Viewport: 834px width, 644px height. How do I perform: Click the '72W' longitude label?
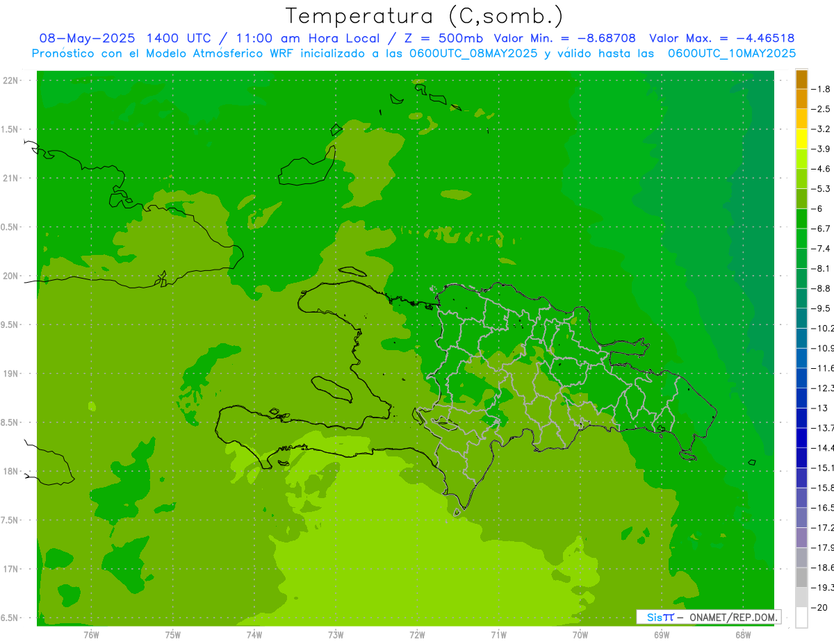pyautogui.click(x=417, y=634)
